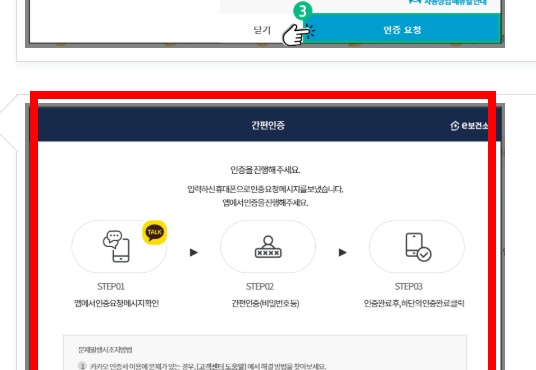536x370 pixels.
Task: Click the 인증을 진행해 주세요 text
Action: (265, 170)
